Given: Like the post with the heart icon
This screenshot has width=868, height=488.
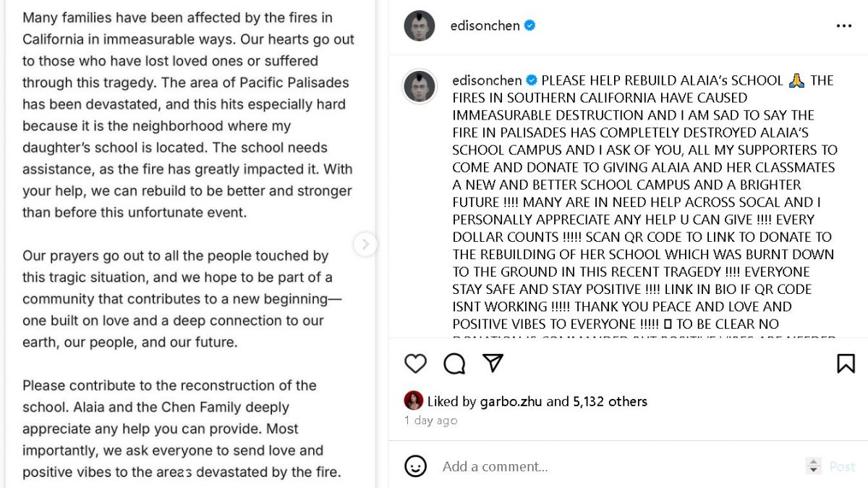Looking at the screenshot, I should pyautogui.click(x=415, y=363).
